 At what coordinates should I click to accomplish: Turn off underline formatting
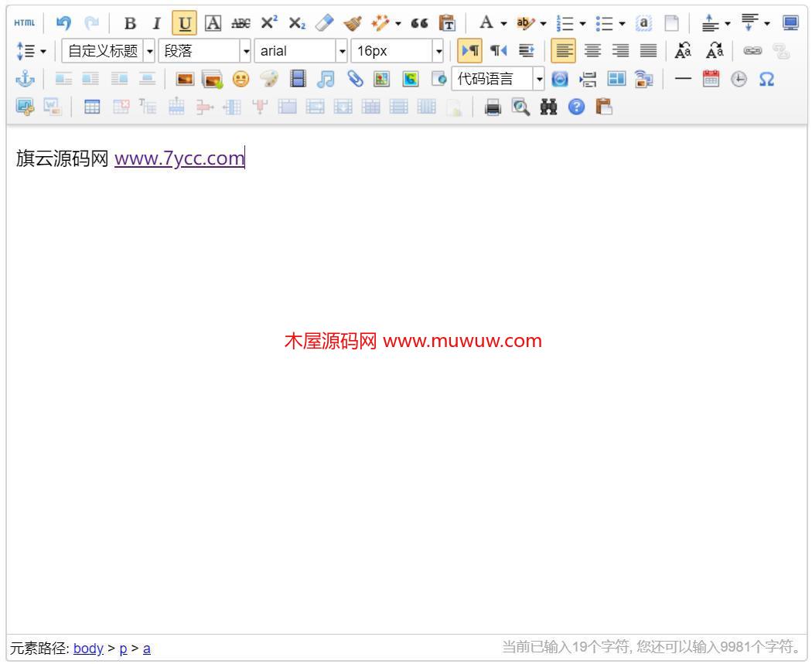click(x=183, y=23)
